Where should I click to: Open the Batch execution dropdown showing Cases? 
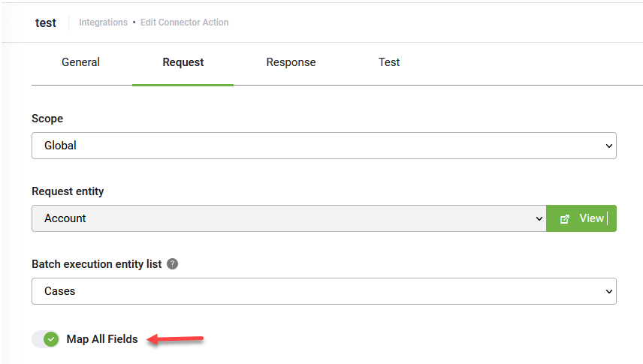[x=323, y=291]
